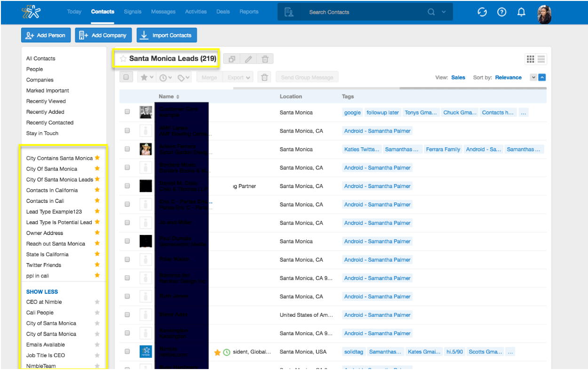Unstar the Twitter Friends saved search

[97, 265]
